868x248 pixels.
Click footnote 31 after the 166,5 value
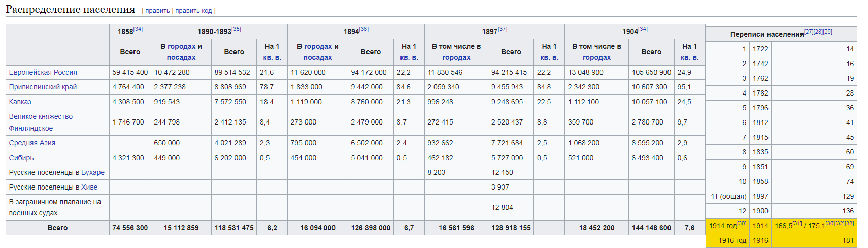[x=797, y=223]
